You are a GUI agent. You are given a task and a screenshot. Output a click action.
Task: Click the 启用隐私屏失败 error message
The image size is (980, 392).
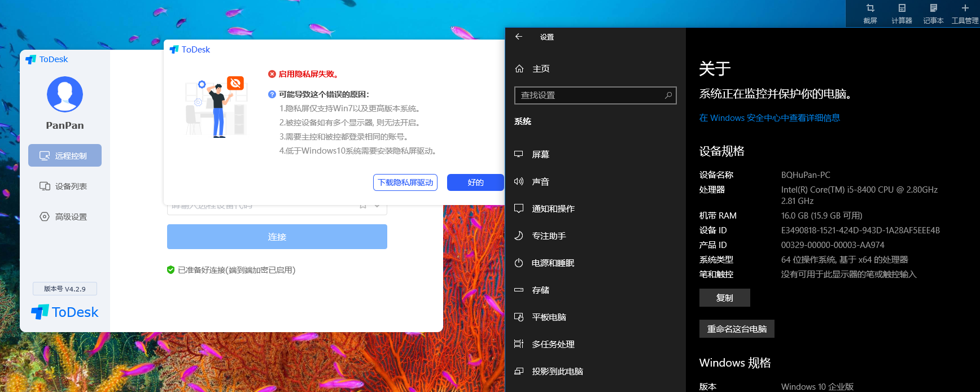309,74
